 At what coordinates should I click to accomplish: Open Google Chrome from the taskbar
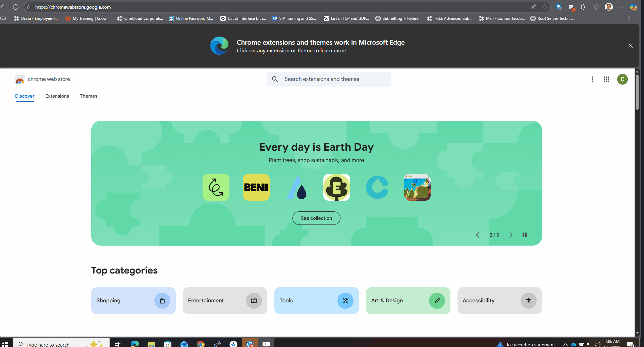[x=201, y=344]
